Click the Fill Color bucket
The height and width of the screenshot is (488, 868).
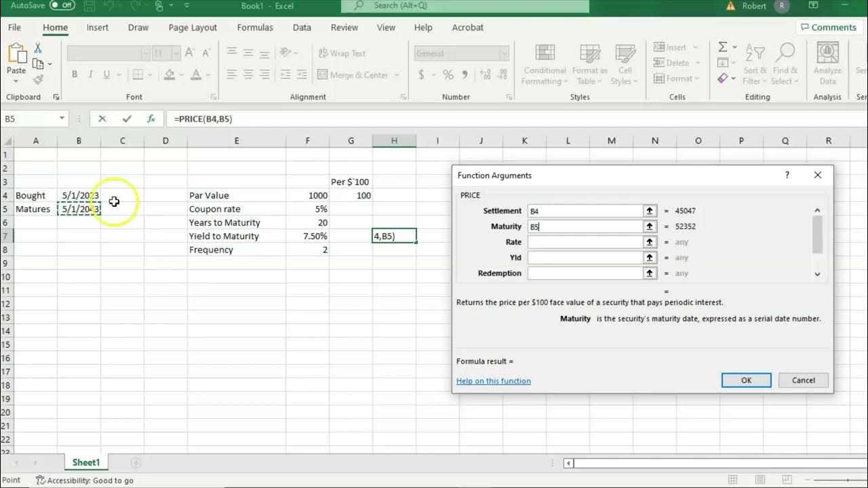[x=170, y=75]
